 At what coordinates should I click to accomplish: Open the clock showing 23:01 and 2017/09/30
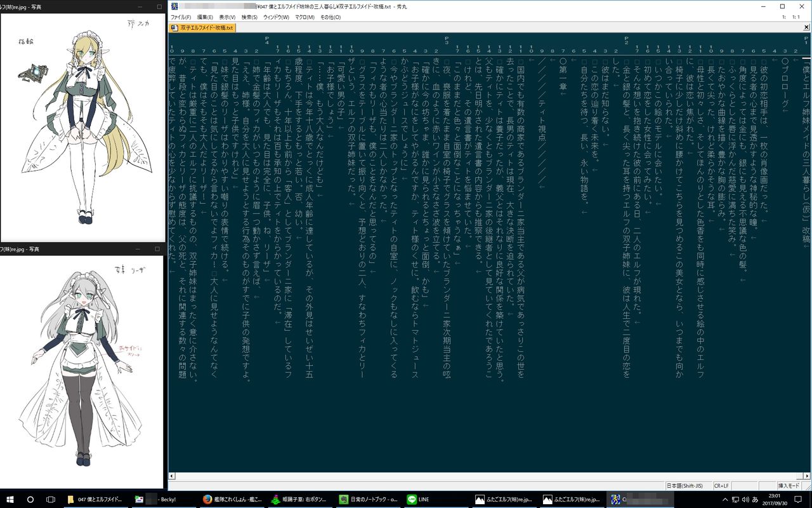[x=775, y=500]
